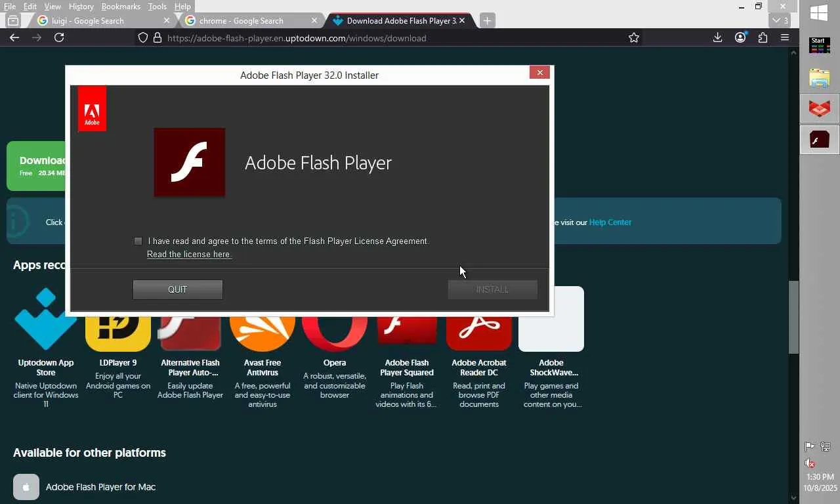Expand the list all tabs dropdown
This screenshot has width=840, height=504.
pyautogui.click(x=780, y=20)
